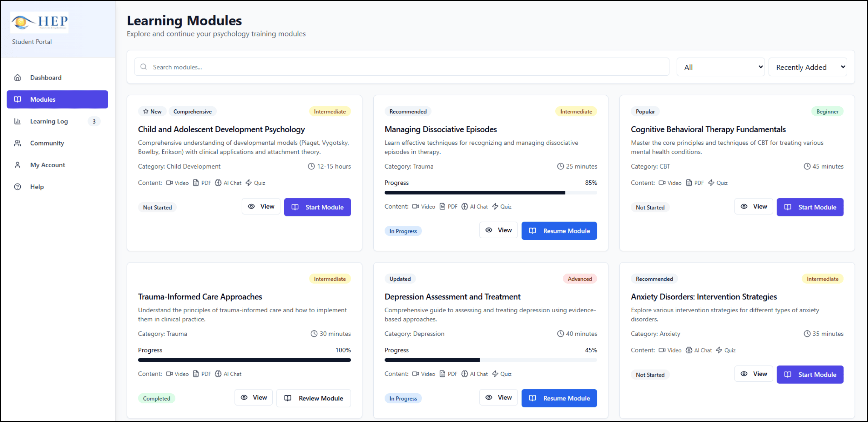868x422 pixels.
Task: View Depression Assessment and Treatment module
Action: (x=499, y=397)
